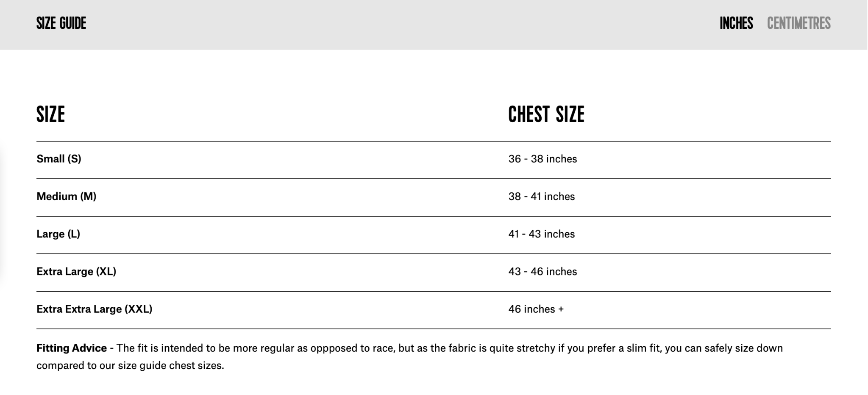Click the 38 - 41 inches value
868x395 pixels.
(x=542, y=197)
